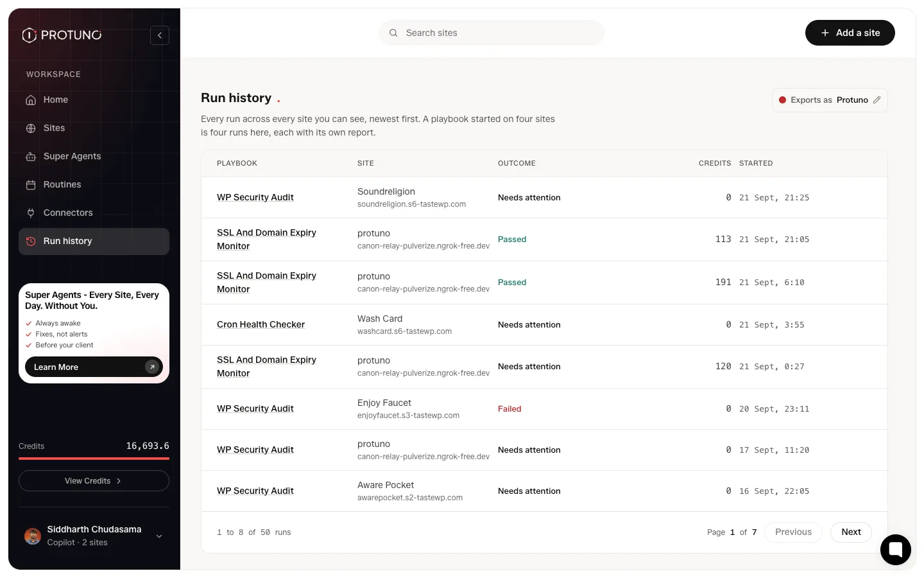The height and width of the screenshot is (578, 924).
Task: Open the Connectors menu item
Action: coord(94,213)
